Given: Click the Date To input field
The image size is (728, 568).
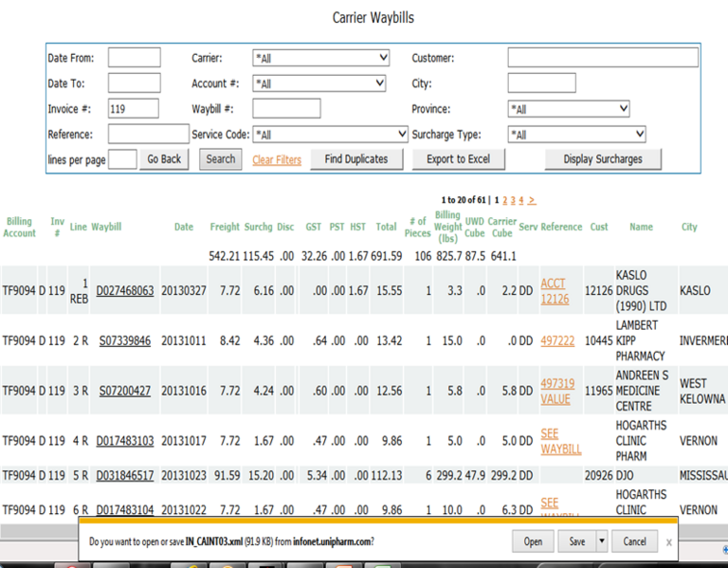Looking at the screenshot, I should coord(135,83).
